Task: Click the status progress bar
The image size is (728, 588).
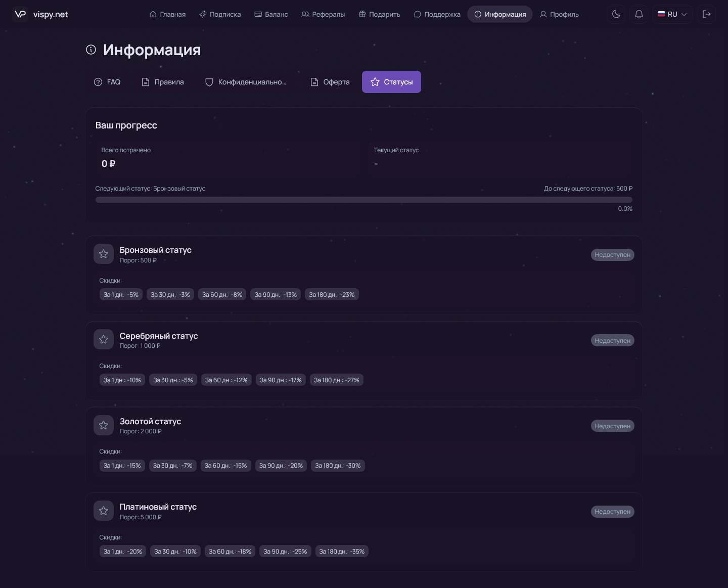Action: pos(364,200)
